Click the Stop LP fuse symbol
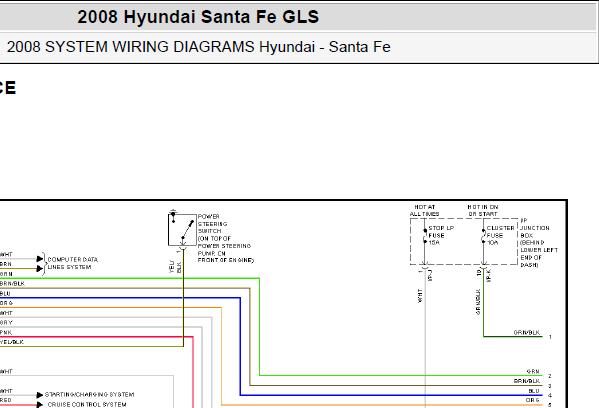This screenshot has height=408, width=599. (x=425, y=236)
